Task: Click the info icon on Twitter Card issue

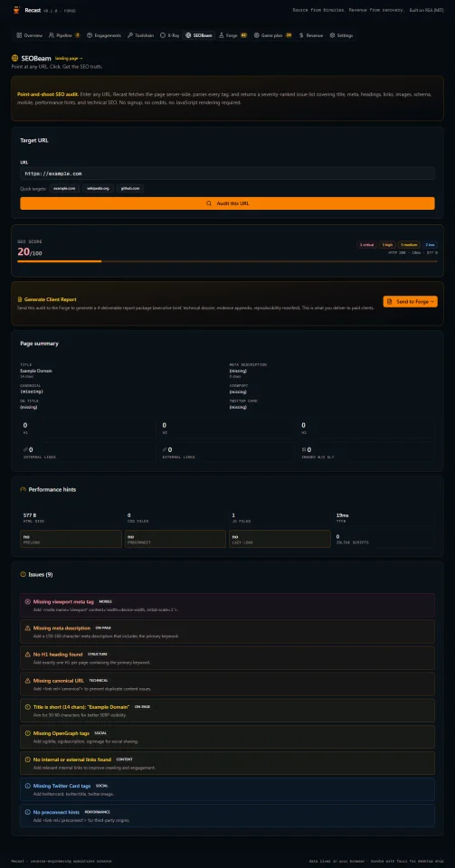Action: click(x=28, y=786)
